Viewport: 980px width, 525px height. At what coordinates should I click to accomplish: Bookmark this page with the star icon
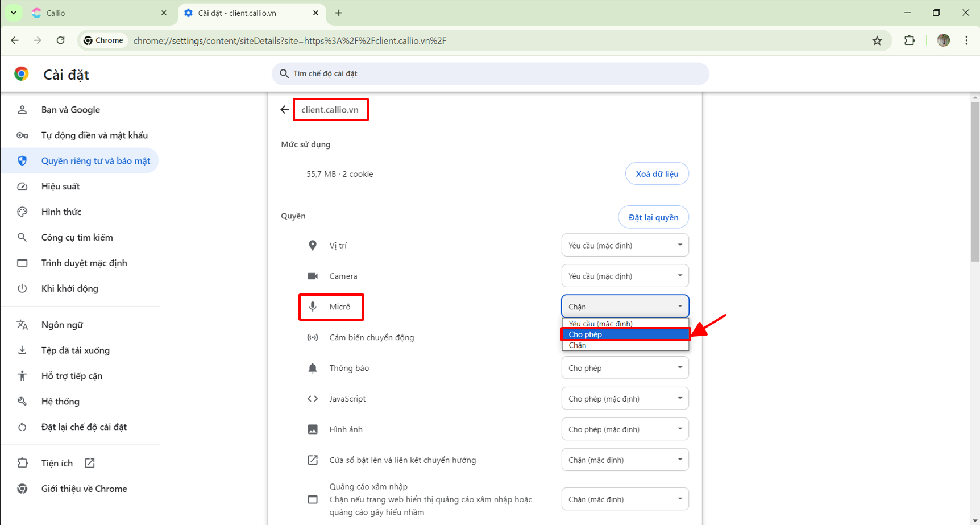(x=877, y=40)
